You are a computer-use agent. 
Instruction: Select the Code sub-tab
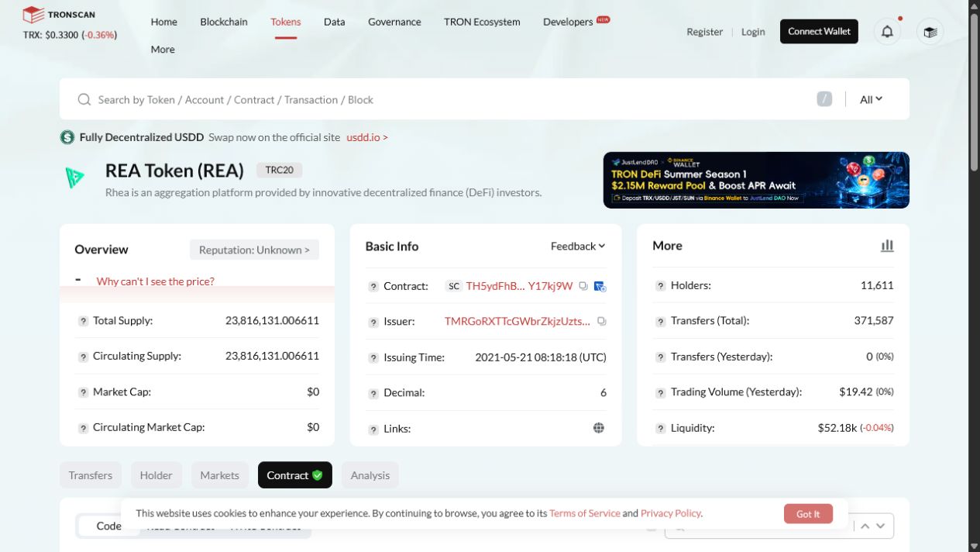click(109, 526)
